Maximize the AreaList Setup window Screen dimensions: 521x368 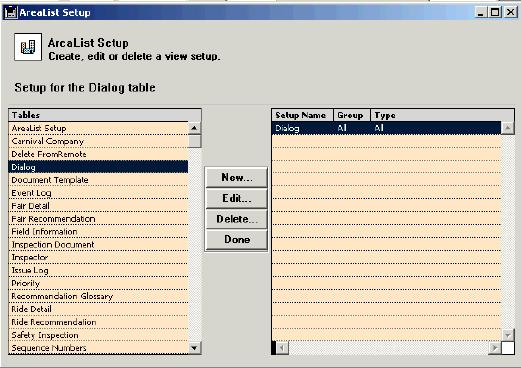(495, 13)
